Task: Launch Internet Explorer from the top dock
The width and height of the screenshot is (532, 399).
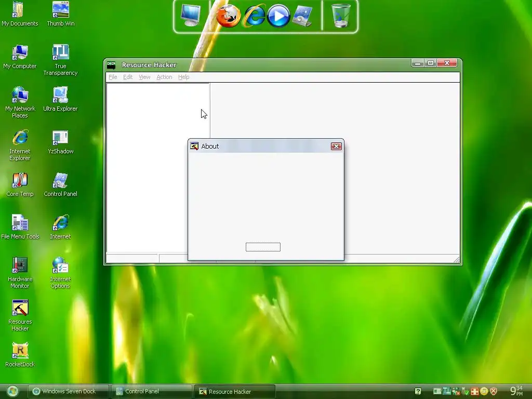Action: point(254,16)
